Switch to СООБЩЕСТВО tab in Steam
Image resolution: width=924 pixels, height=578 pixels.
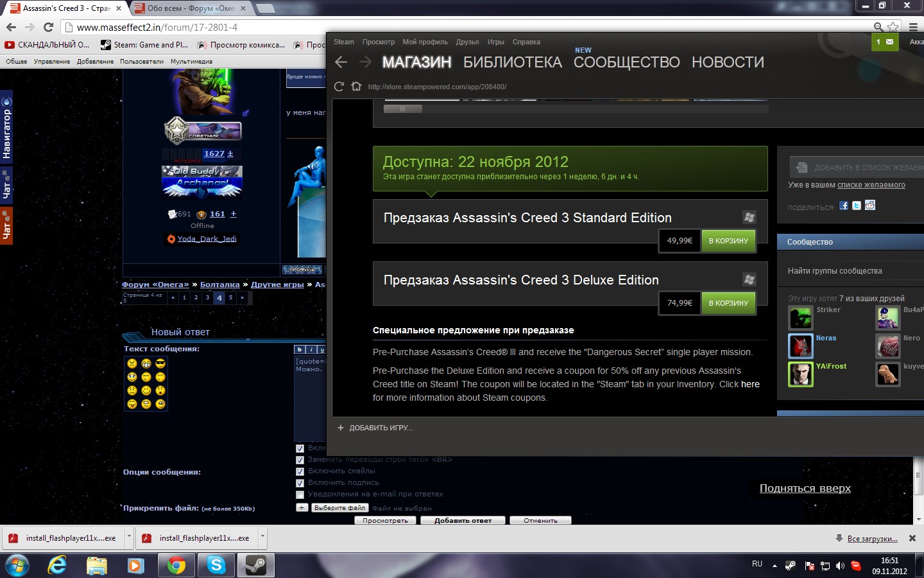pyautogui.click(x=626, y=62)
